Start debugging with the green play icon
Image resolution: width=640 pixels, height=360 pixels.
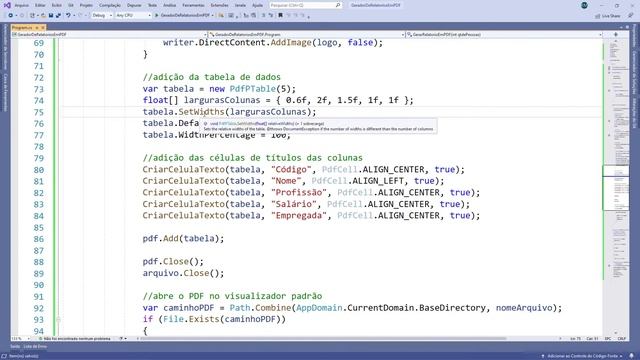click(156, 16)
